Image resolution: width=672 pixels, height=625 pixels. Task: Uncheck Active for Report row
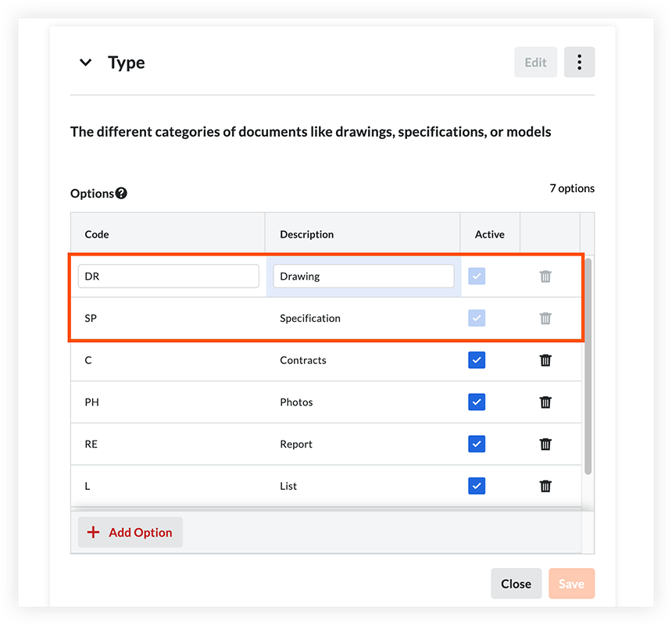pos(477,445)
